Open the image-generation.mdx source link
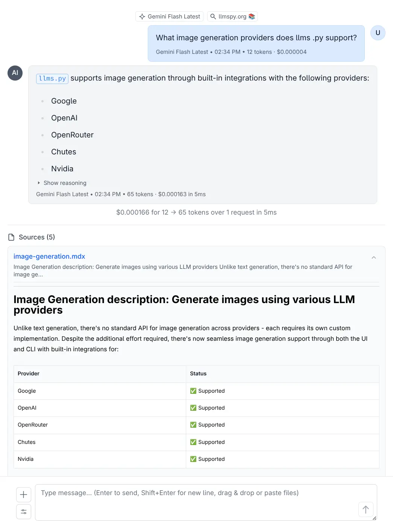 tap(49, 256)
